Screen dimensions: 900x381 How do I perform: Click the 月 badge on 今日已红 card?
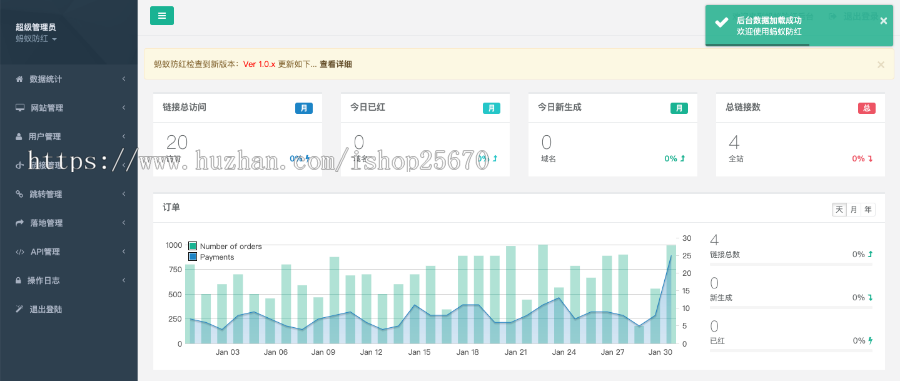[x=491, y=108]
